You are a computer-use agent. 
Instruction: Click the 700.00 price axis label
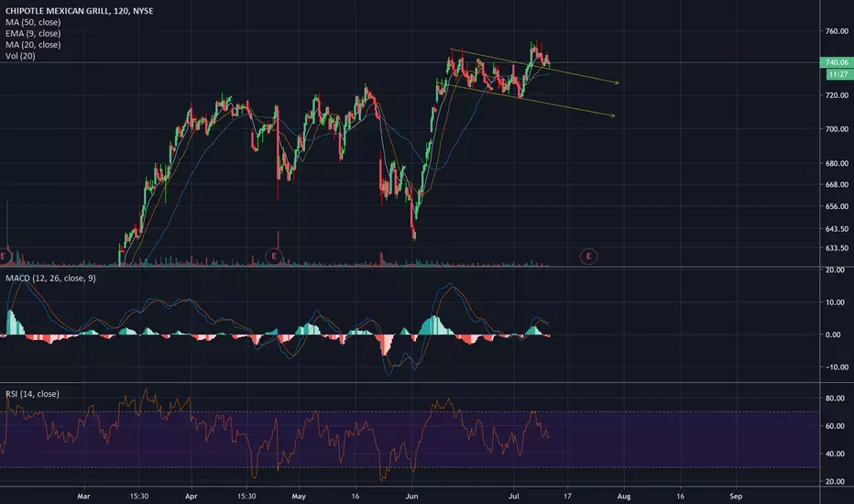point(837,129)
